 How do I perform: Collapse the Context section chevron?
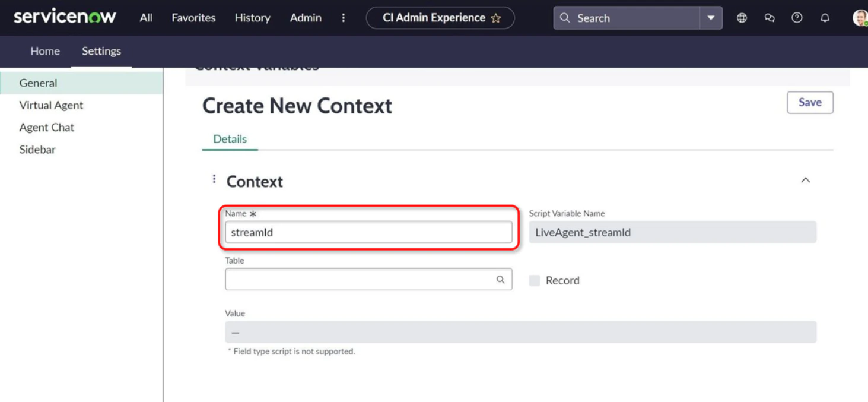(805, 179)
